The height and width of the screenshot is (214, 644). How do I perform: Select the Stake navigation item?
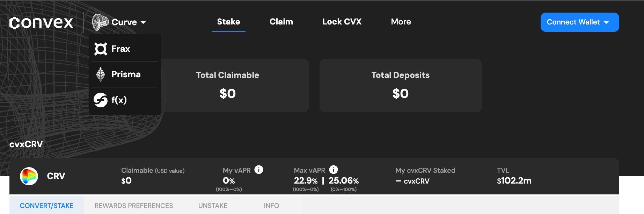coord(228,22)
